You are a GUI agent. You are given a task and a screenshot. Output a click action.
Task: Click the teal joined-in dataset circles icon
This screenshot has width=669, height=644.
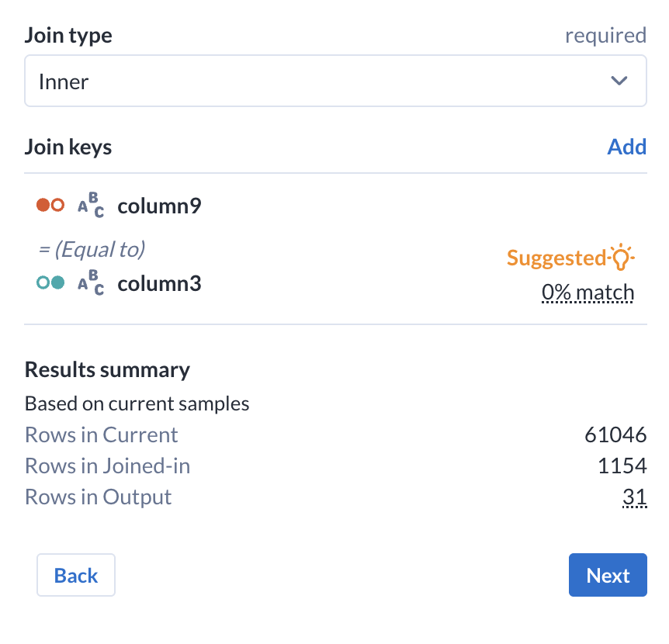[x=50, y=283]
